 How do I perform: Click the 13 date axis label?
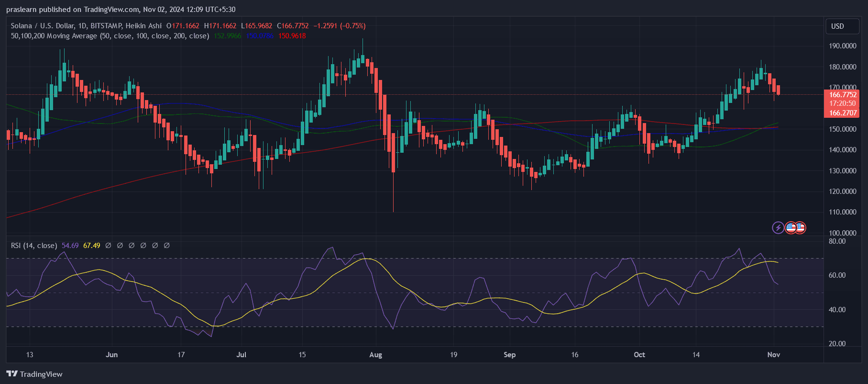30,355
